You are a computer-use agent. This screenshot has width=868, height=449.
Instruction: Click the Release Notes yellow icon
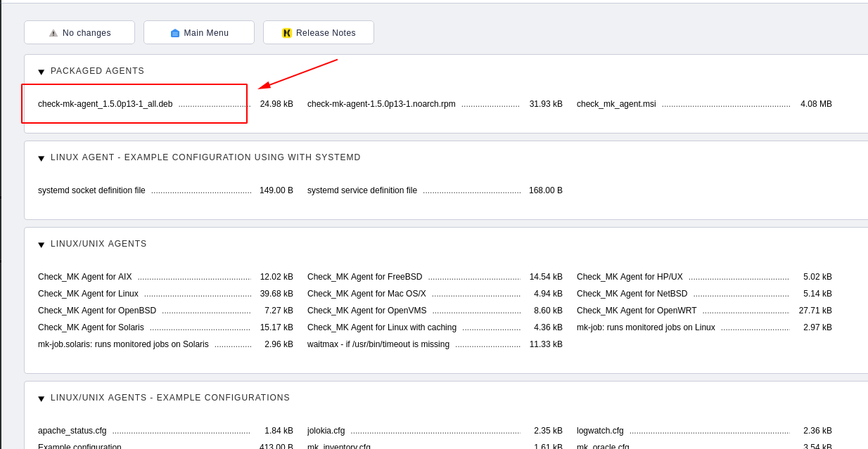[x=287, y=33]
